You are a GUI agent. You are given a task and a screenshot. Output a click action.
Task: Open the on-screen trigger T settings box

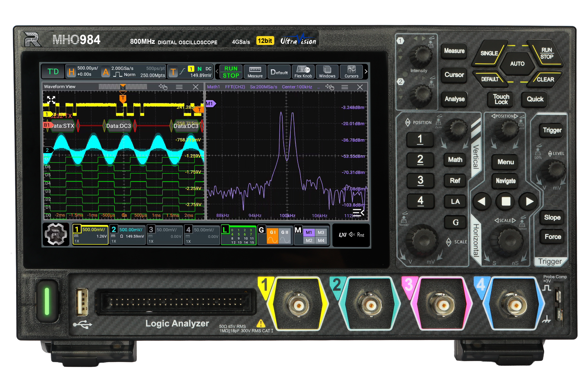click(x=190, y=72)
